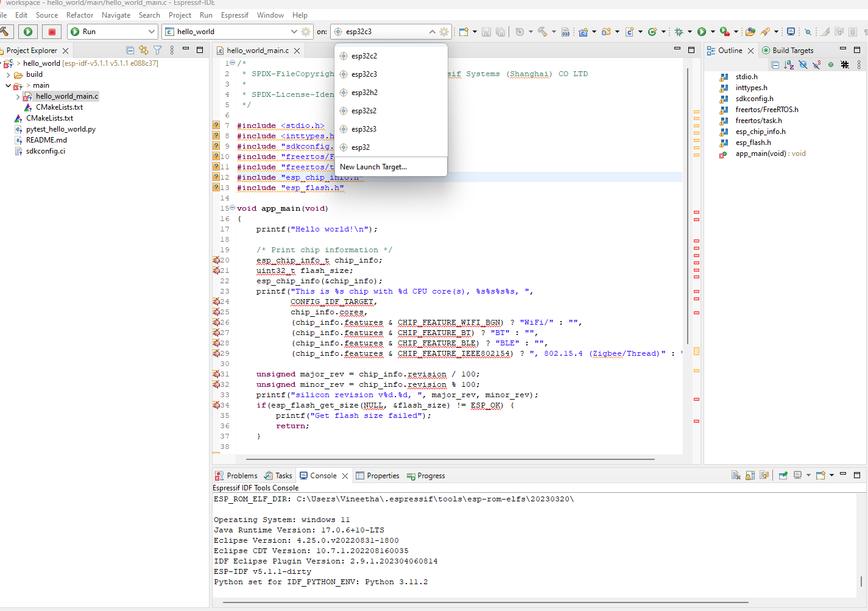Open the hello_world launch configuration dropdown

pyautogui.click(x=294, y=32)
